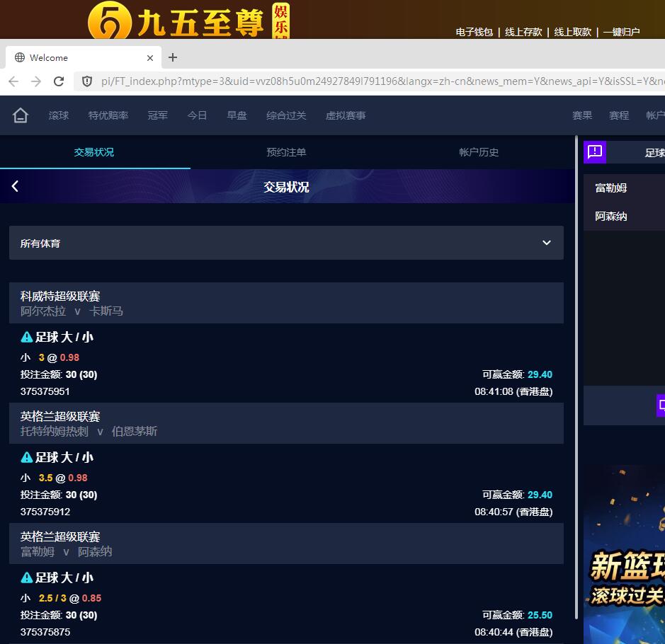Click 富勒姆 in the right panel
This screenshot has height=644, width=665.
click(x=610, y=188)
